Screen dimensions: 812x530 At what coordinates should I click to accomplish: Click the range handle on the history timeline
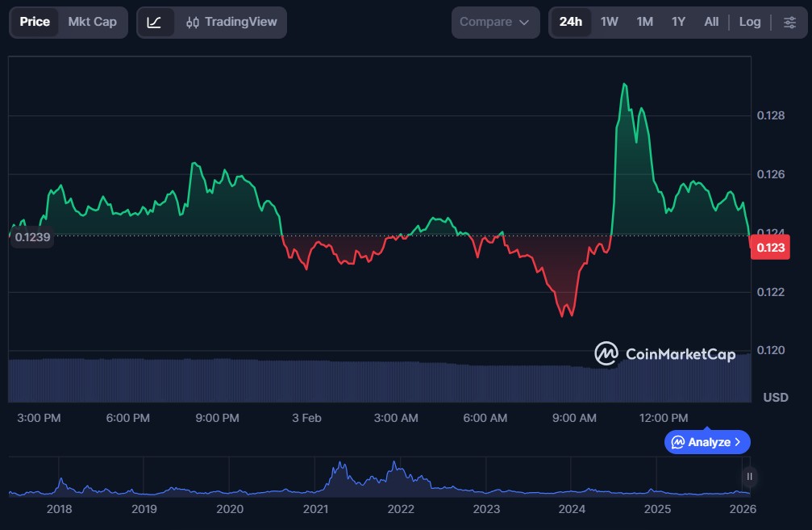click(749, 477)
